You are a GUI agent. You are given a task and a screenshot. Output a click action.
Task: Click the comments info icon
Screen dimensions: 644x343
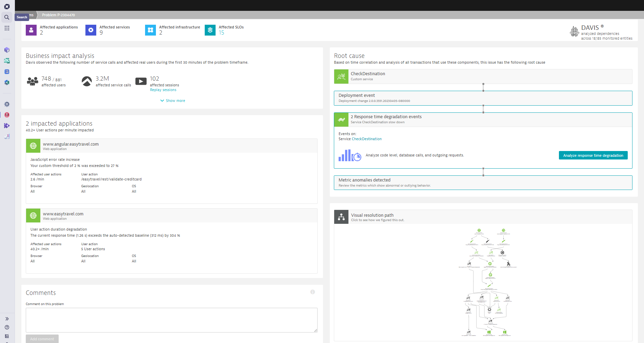click(313, 292)
